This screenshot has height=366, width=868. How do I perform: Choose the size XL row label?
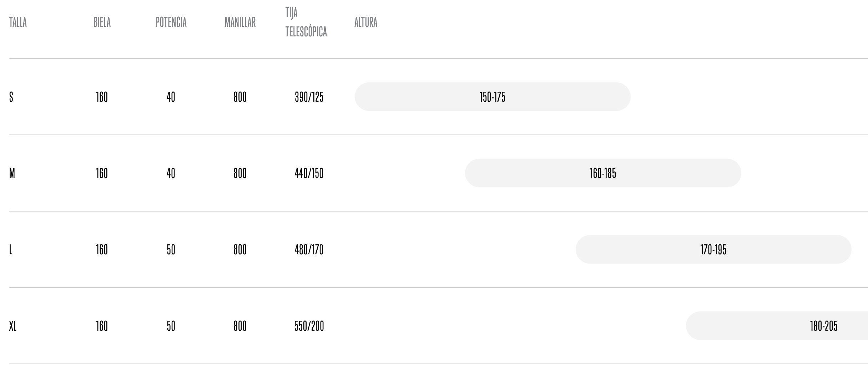[x=13, y=326]
